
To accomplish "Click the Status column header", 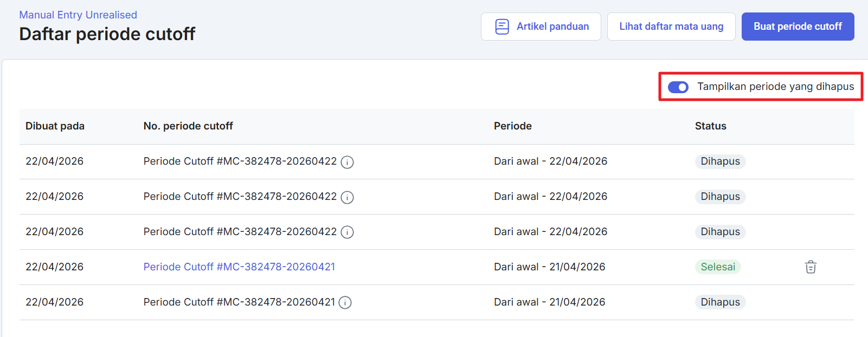I will click(x=710, y=126).
